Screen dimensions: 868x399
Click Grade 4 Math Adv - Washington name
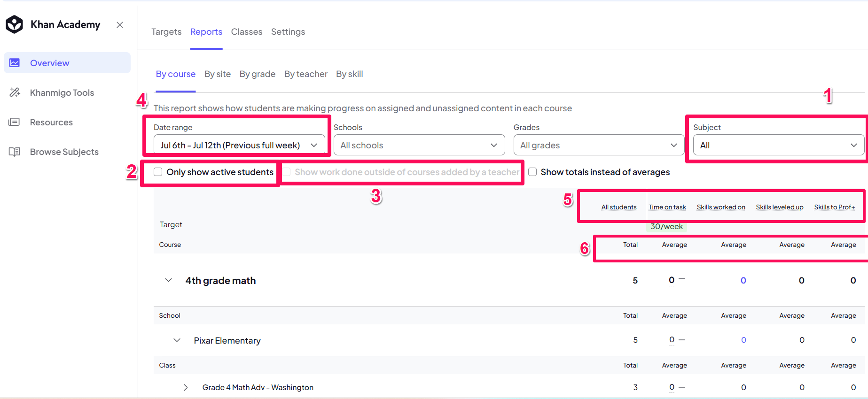coord(258,387)
